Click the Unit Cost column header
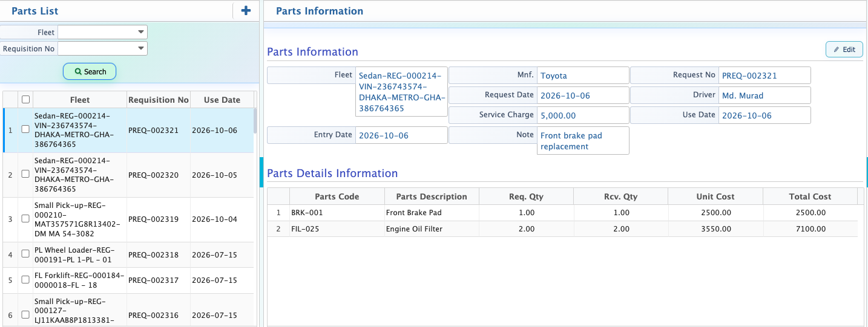 (x=715, y=196)
